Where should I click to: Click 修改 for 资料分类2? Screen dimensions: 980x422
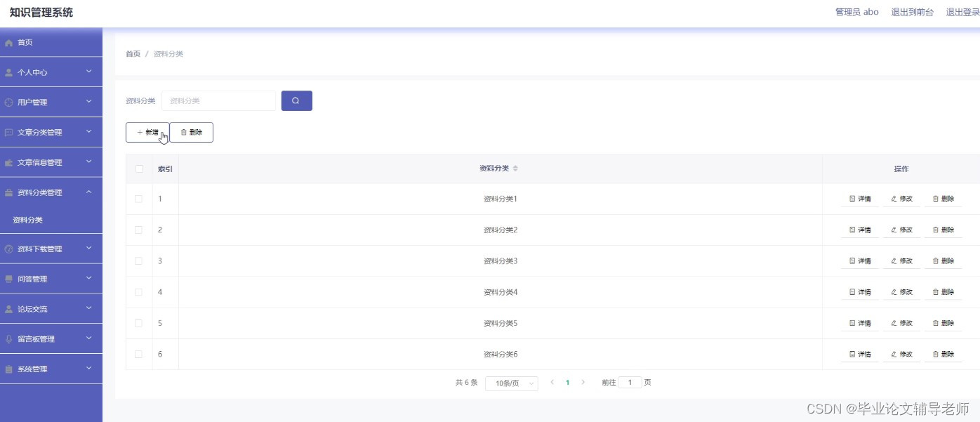[x=901, y=230]
